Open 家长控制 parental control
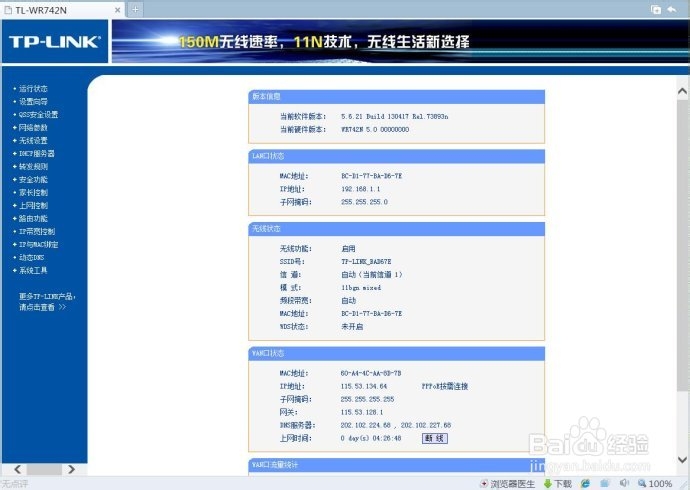Viewport: 690px width, 490px height. pos(33,193)
